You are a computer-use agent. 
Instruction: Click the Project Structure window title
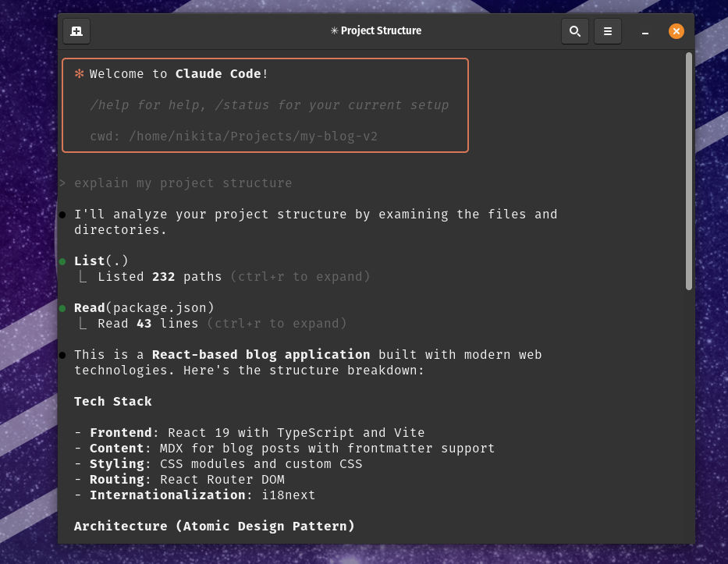[375, 30]
